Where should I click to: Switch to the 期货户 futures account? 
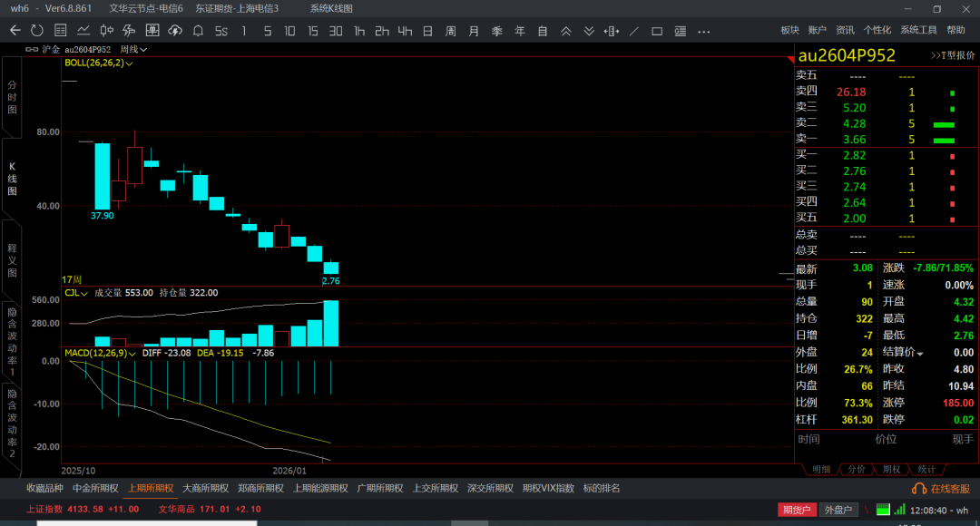point(797,510)
